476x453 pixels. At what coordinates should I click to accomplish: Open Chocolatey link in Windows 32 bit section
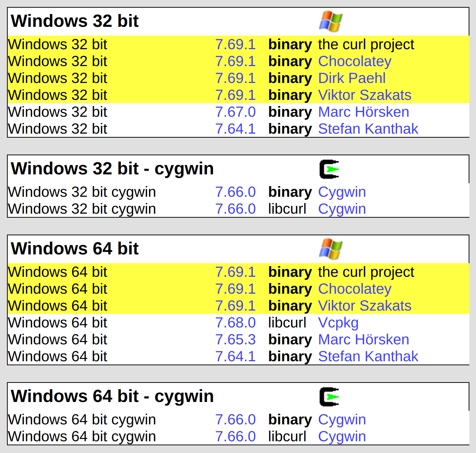[x=355, y=61]
